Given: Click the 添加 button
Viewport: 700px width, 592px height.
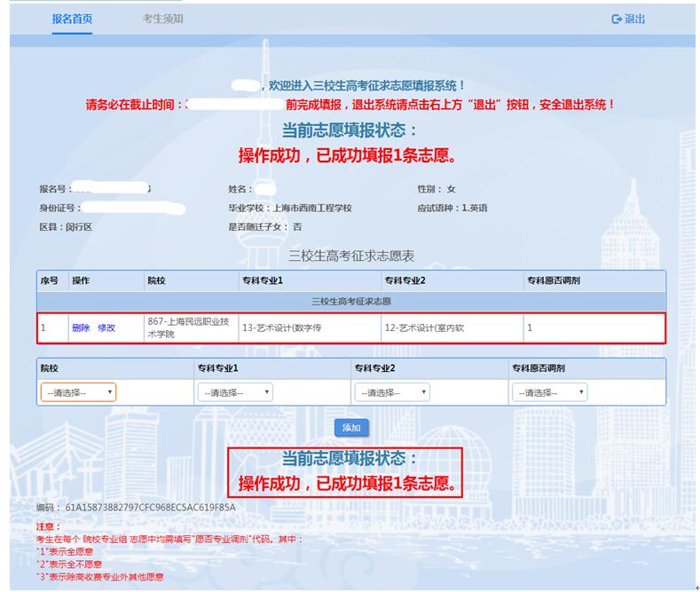Looking at the screenshot, I should (x=351, y=428).
